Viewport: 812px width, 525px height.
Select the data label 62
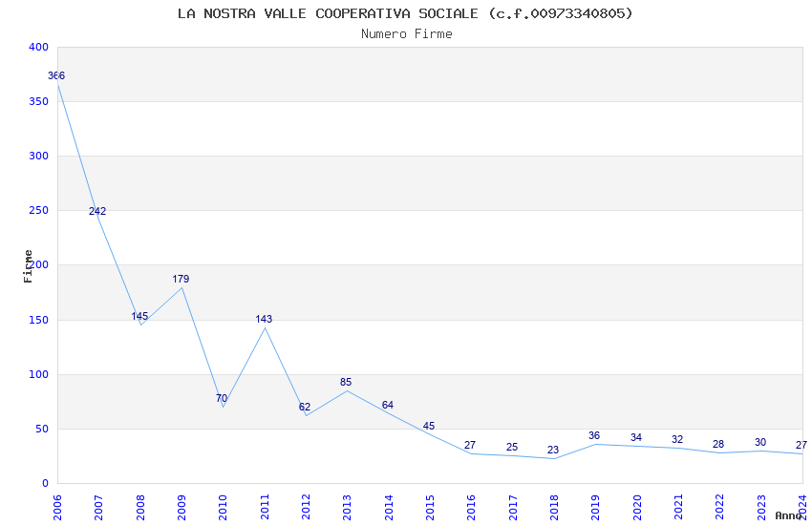(305, 407)
